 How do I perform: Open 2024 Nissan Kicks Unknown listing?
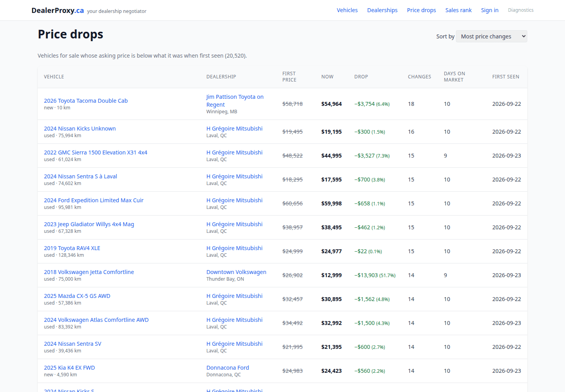pos(80,129)
